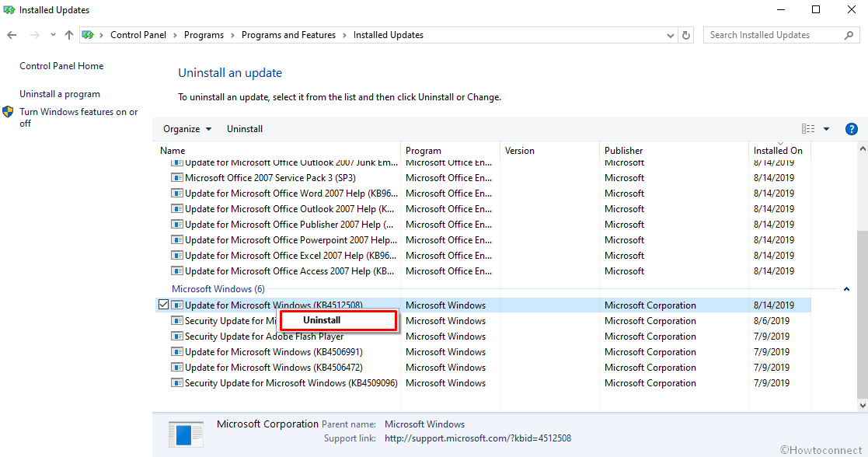Image resolution: width=868 pixels, height=457 pixels.
Task: Click icon of Office 2007 Service Pack 3
Action: click(x=177, y=178)
